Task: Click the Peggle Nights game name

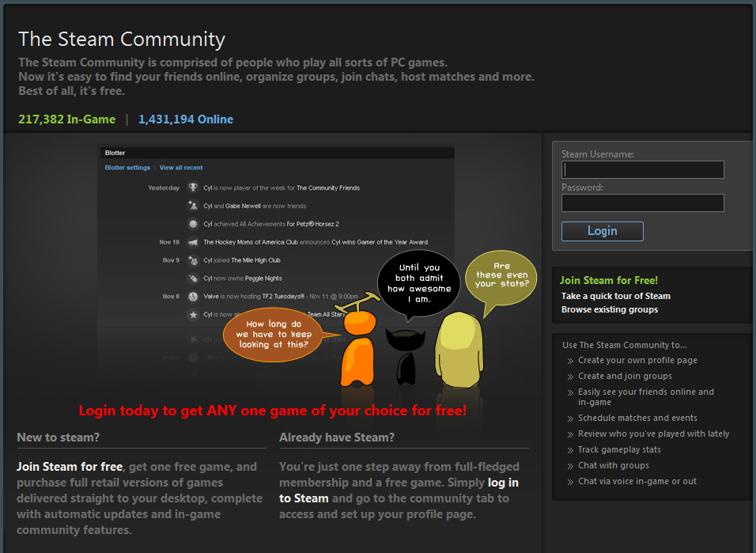Action: (x=263, y=278)
